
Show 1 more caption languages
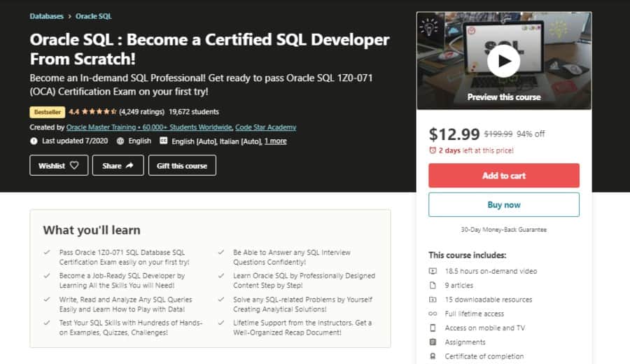(275, 141)
